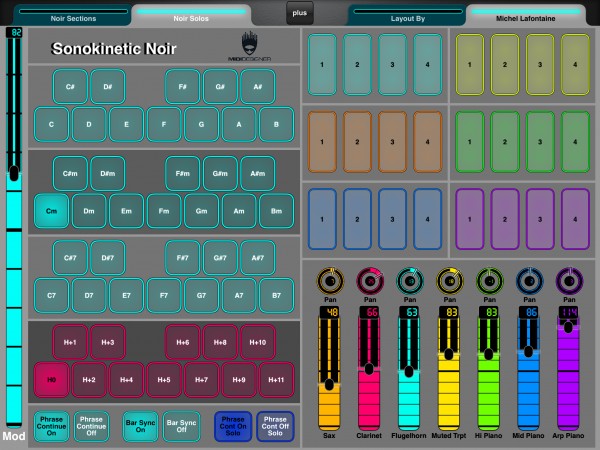Click the MIDI Designer logo icon

point(249,46)
